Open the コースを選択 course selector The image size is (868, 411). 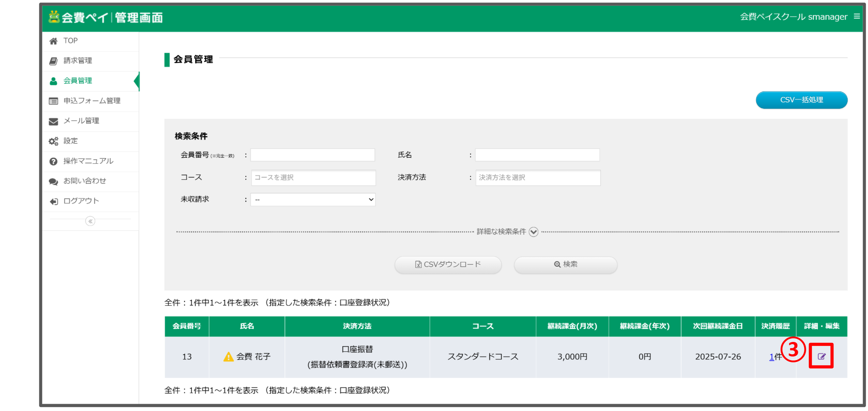click(313, 178)
